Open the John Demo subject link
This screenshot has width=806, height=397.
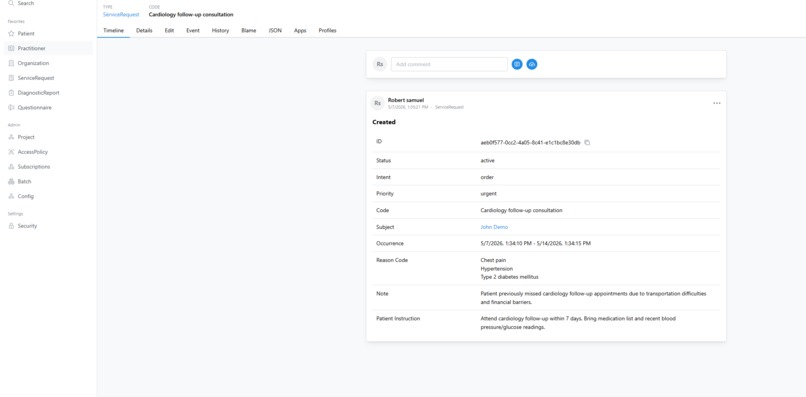click(494, 227)
